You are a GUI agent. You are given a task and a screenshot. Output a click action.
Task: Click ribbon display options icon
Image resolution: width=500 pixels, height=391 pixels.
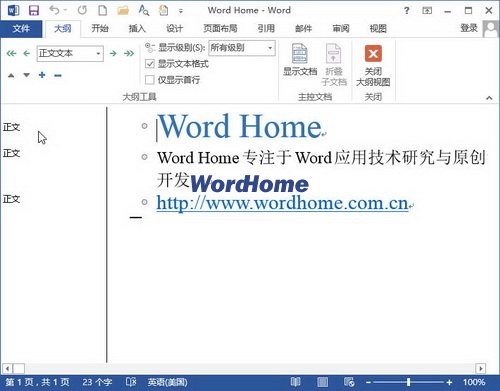pyautogui.click(x=427, y=10)
